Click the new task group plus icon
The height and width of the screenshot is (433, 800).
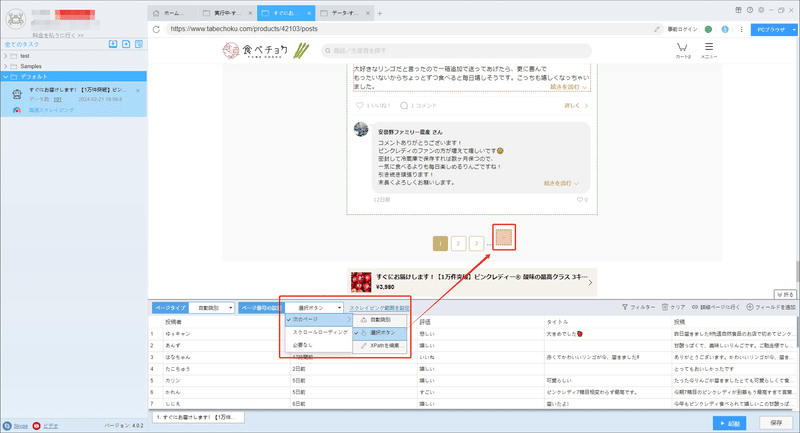pyautogui.click(x=126, y=44)
